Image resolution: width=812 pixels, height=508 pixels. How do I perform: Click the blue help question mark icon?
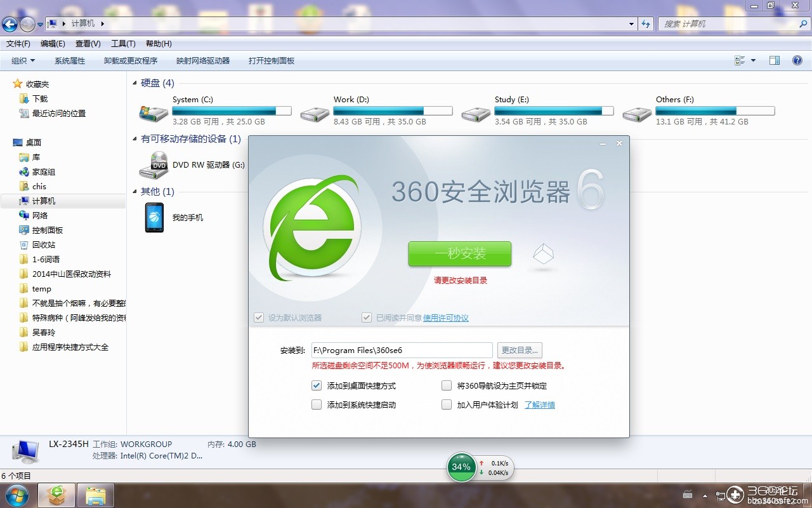pyautogui.click(x=797, y=60)
